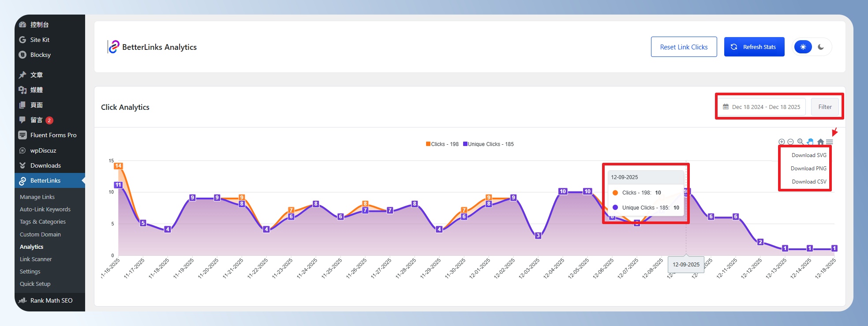
Task: Click the Reset Link Clicks button
Action: [x=684, y=47]
